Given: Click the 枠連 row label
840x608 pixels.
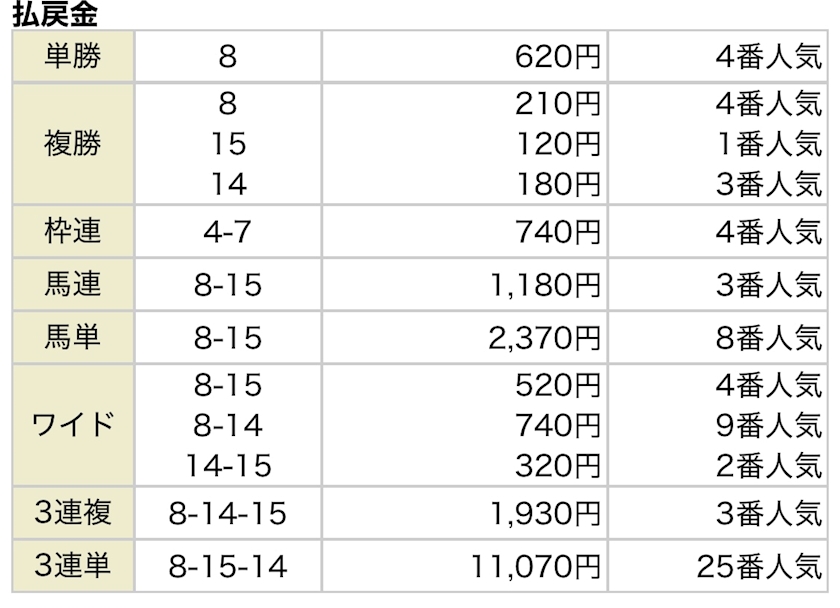Looking at the screenshot, I should tap(73, 232).
